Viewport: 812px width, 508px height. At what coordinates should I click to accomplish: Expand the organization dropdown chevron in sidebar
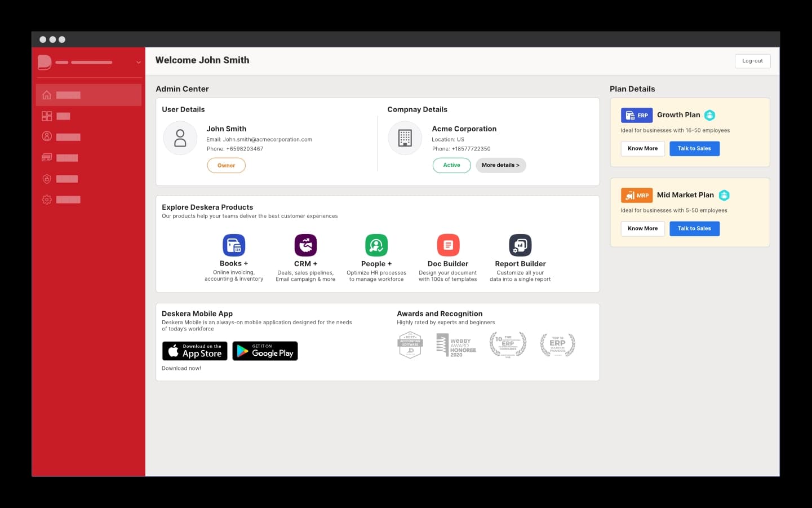(139, 63)
